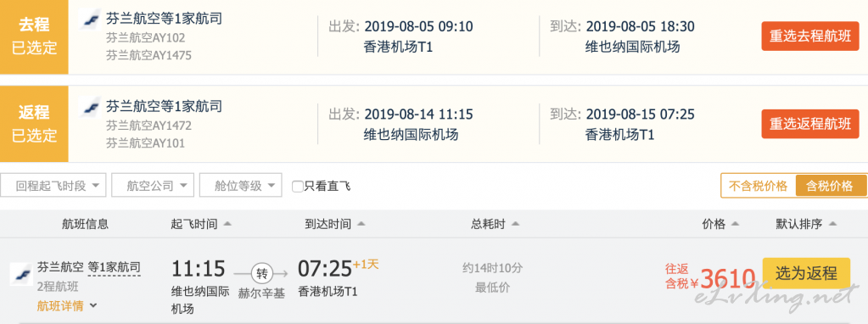
Task: Click Finnair logo in return flight card
Action: 89,107
